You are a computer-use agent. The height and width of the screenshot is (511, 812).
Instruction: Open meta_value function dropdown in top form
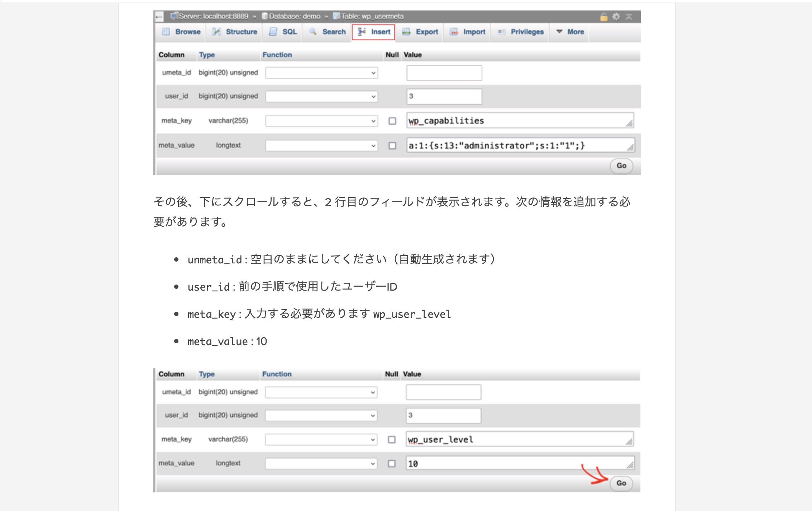(321, 146)
